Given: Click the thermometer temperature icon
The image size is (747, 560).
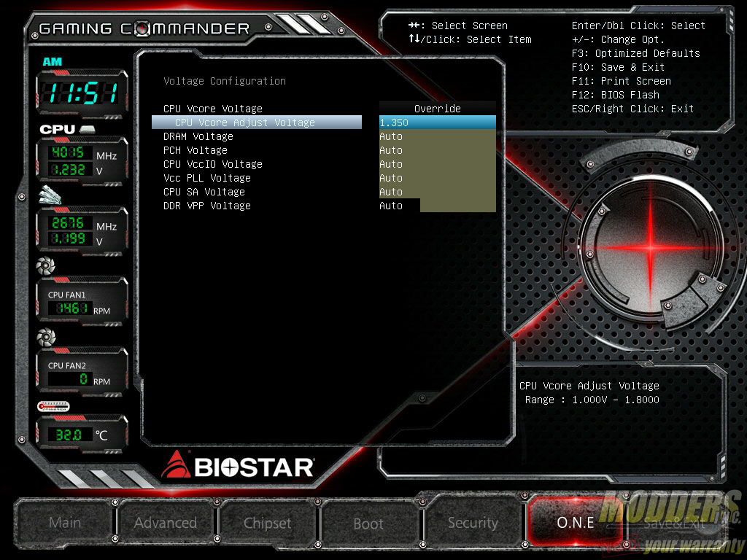Looking at the screenshot, I should click(53, 407).
